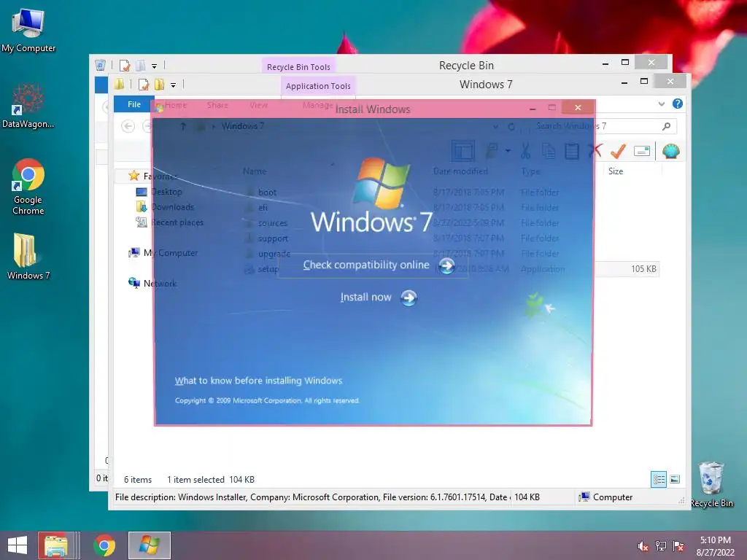Switch to large icons view in status bar
This screenshot has height=560, width=747.
coord(675,479)
